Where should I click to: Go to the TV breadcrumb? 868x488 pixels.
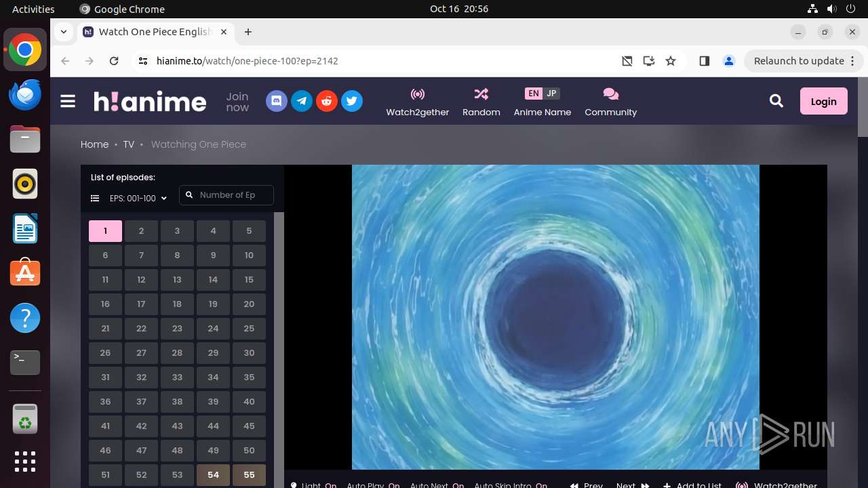click(x=129, y=144)
